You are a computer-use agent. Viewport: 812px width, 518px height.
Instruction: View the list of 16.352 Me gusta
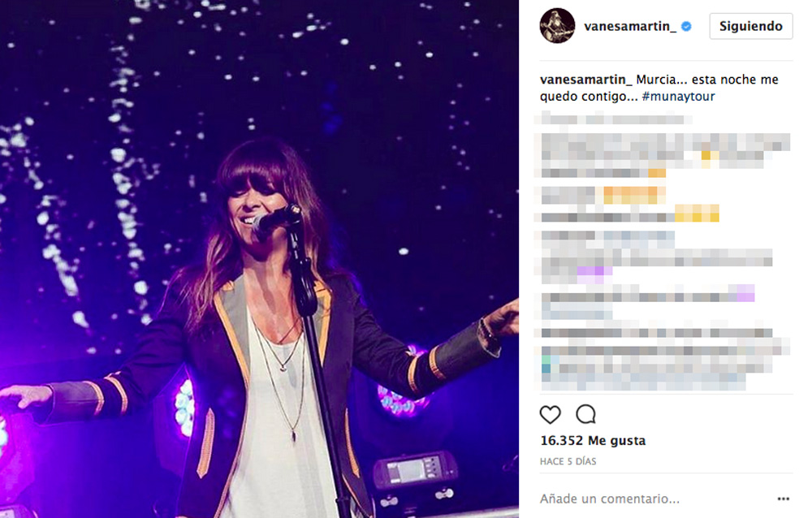(x=593, y=441)
